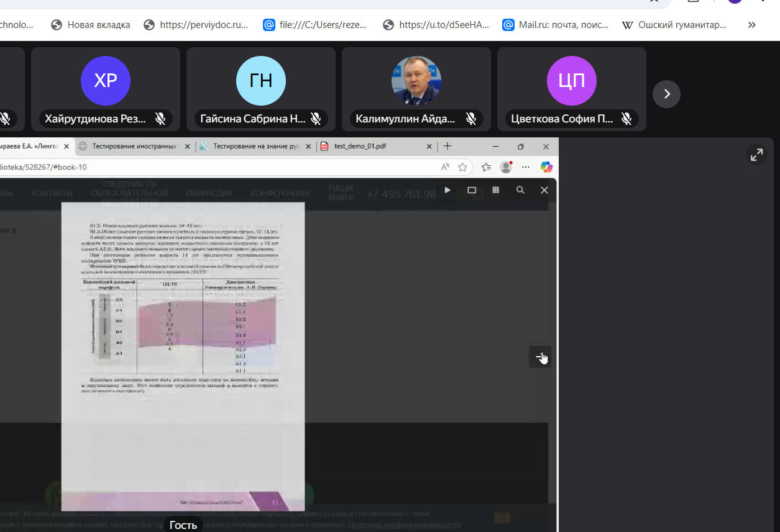Open the Copilot icon in the Edge toolbar
Image resolution: width=780 pixels, height=532 pixels.
(546, 167)
